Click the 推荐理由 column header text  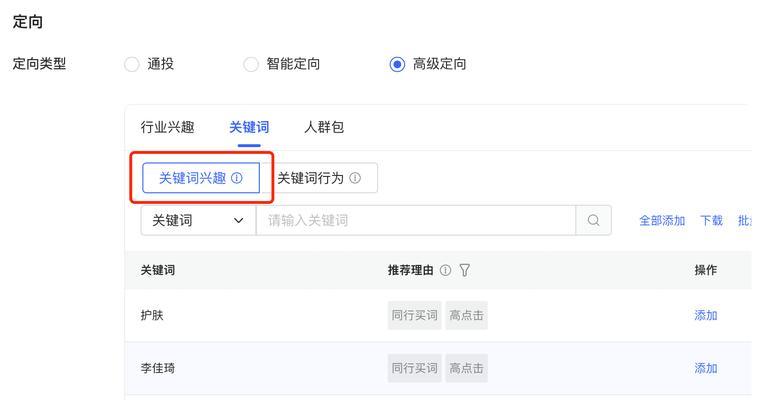[410, 270]
